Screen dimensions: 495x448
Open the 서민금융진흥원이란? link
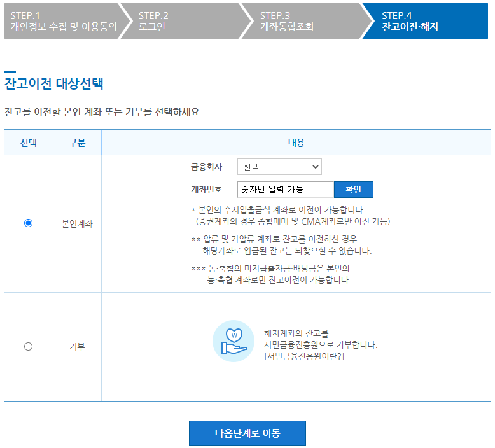click(304, 356)
